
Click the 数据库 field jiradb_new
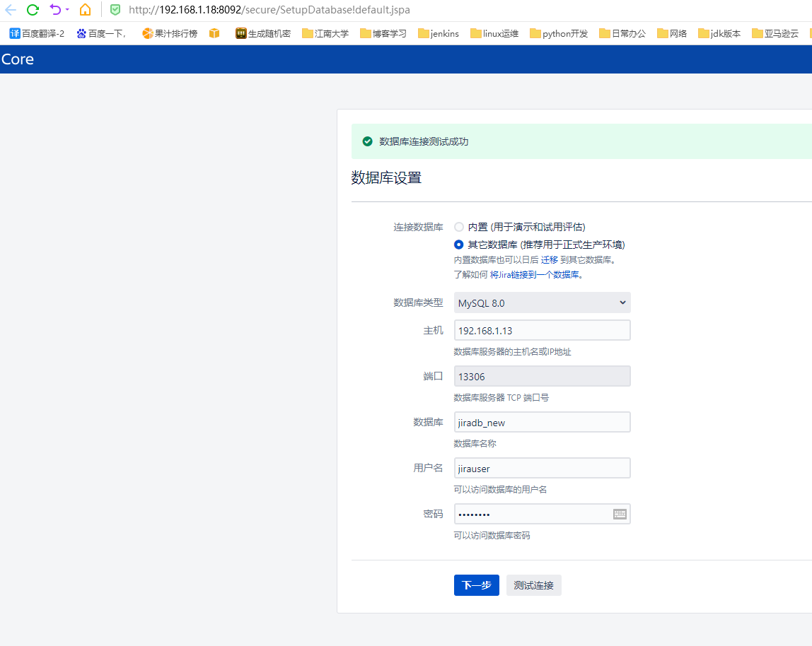pos(543,423)
